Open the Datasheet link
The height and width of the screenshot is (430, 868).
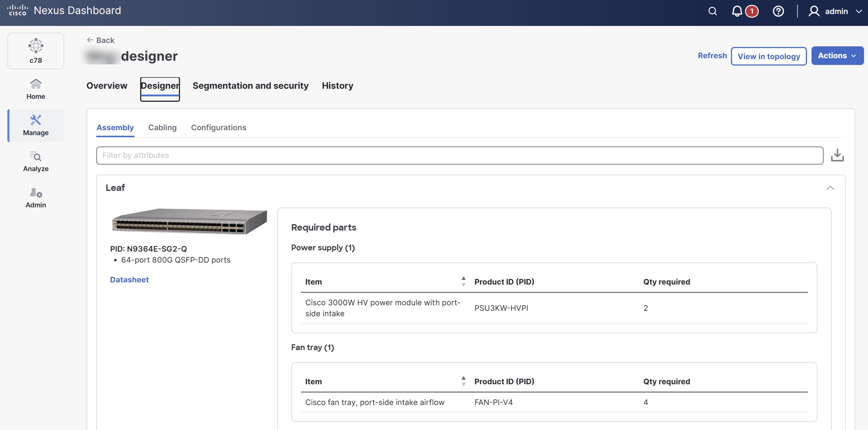pos(129,279)
